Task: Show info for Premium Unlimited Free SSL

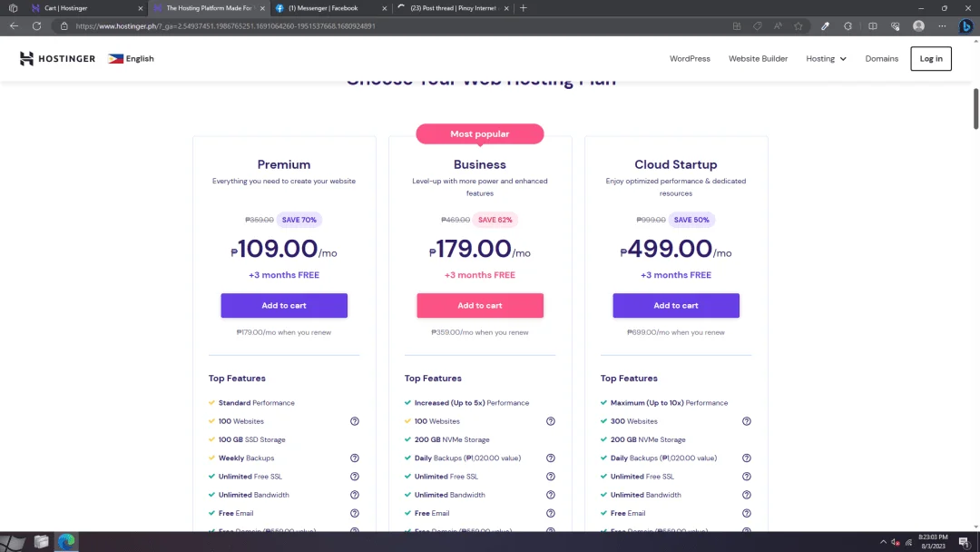Action: pos(355,477)
